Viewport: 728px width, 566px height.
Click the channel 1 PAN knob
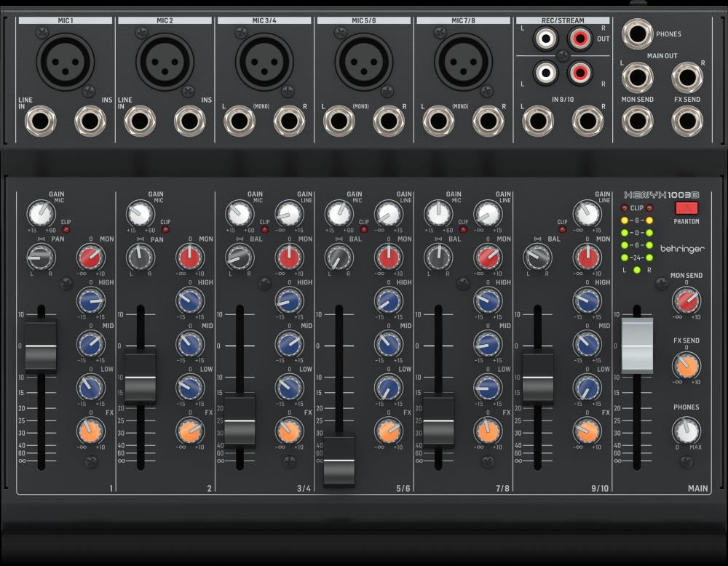(x=41, y=255)
